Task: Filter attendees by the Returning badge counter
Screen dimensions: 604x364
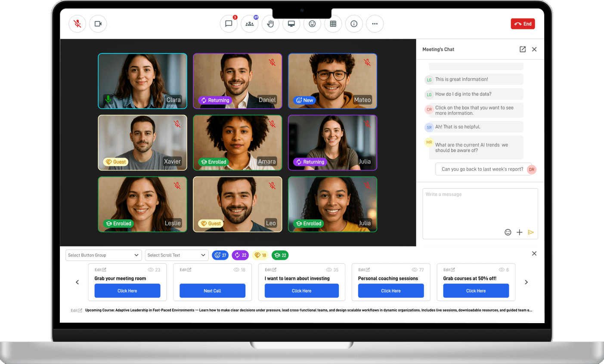Action: (x=240, y=255)
